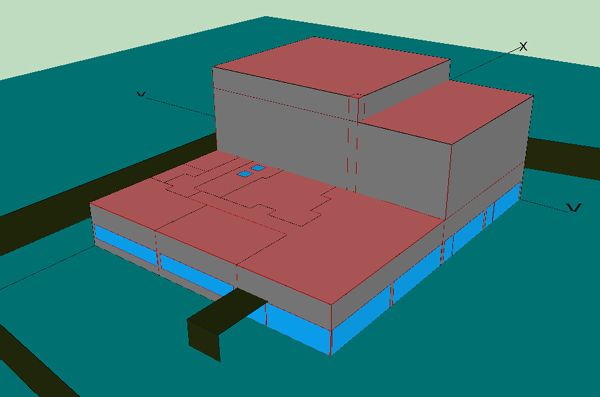The image size is (600, 397).
Task: Click the upper small blue skylight on roof
Action: pyautogui.click(x=258, y=168)
